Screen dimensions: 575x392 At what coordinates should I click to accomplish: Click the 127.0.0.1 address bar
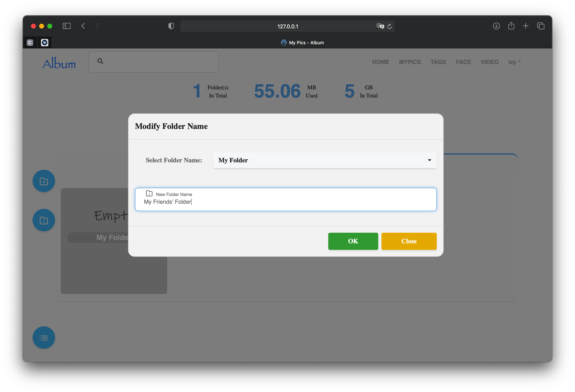tap(287, 26)
